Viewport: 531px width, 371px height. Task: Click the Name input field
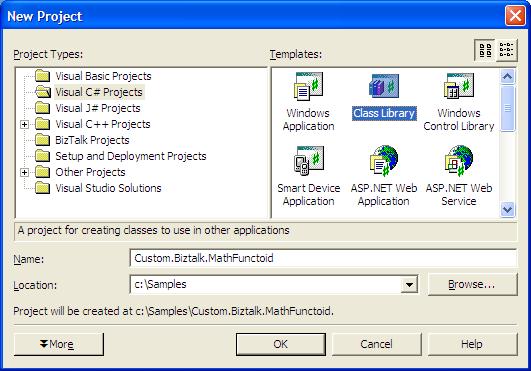(x=323, y=258)
